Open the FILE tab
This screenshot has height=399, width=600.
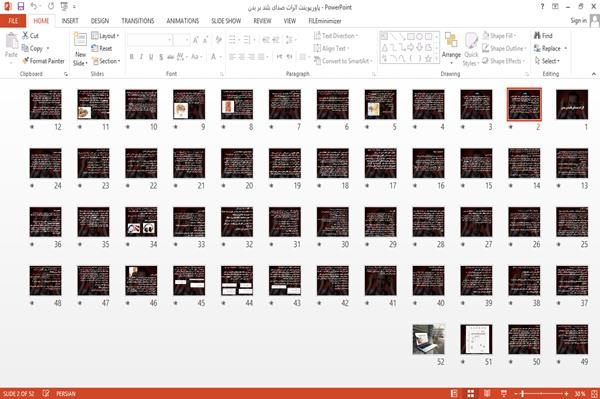click(x=13, y=21)
